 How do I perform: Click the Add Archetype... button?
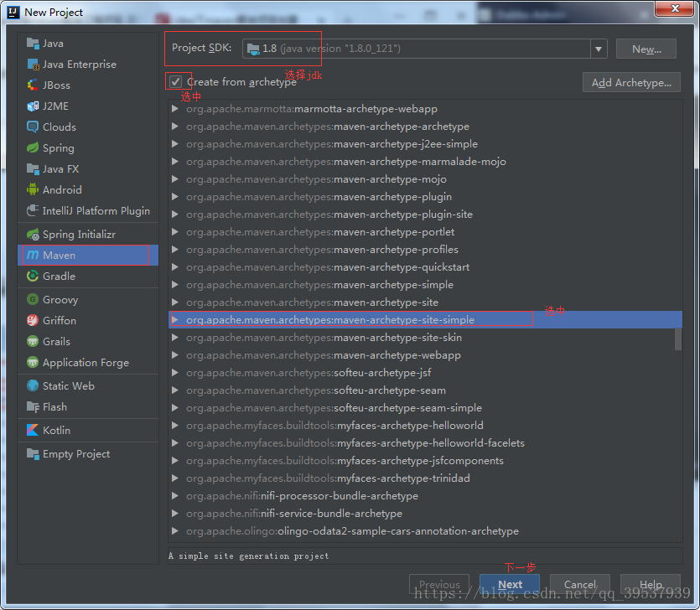[631, 83]
